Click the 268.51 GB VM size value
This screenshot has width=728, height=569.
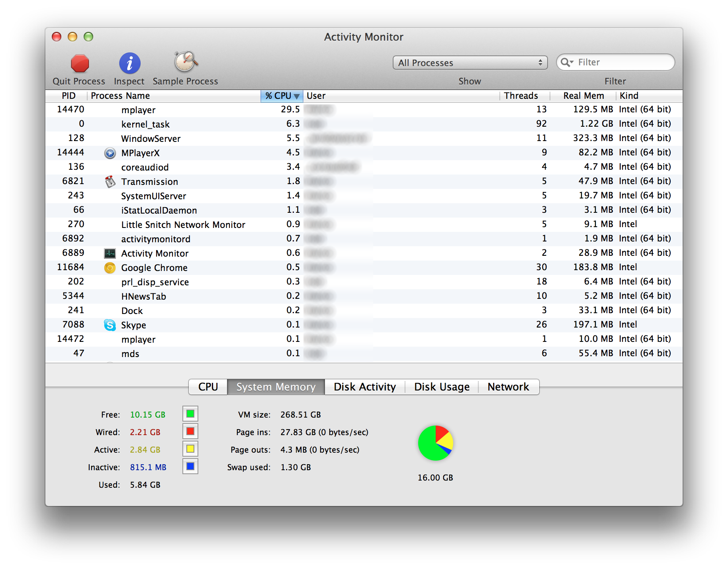[301, 415]
